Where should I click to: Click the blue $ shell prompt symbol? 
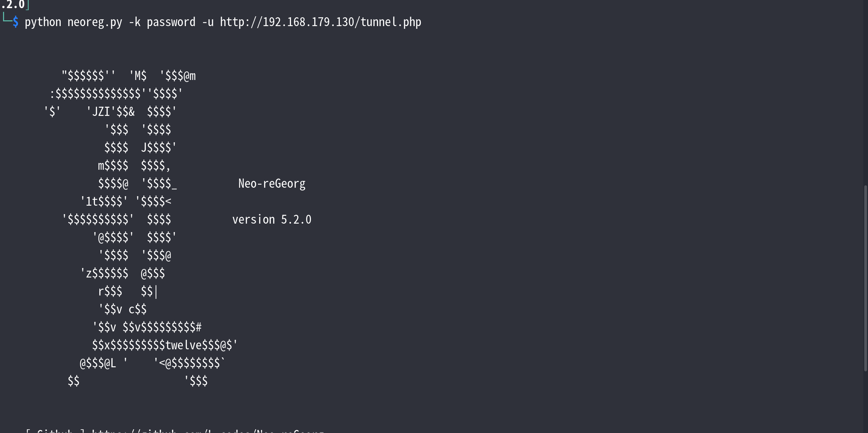[x=16, y=22]
